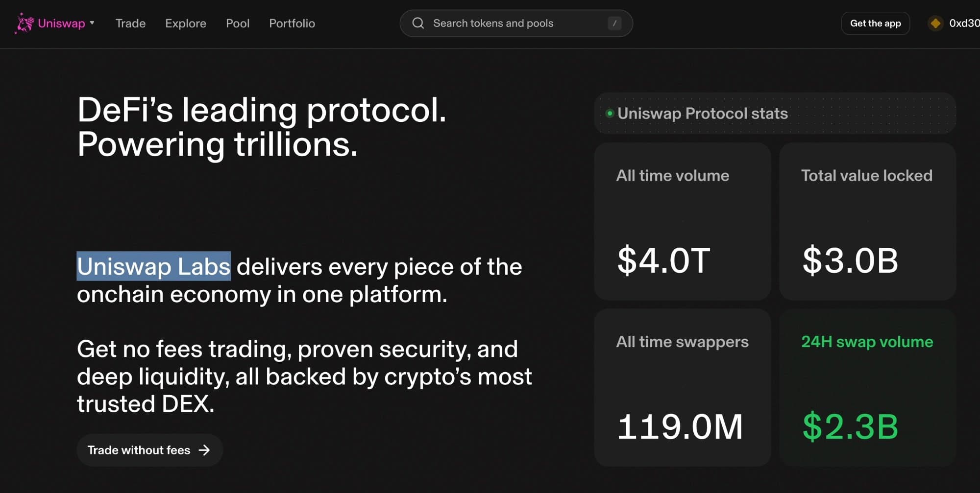
Task: Click the orange wallet avatar icon
Action: [x=935, y=23]
